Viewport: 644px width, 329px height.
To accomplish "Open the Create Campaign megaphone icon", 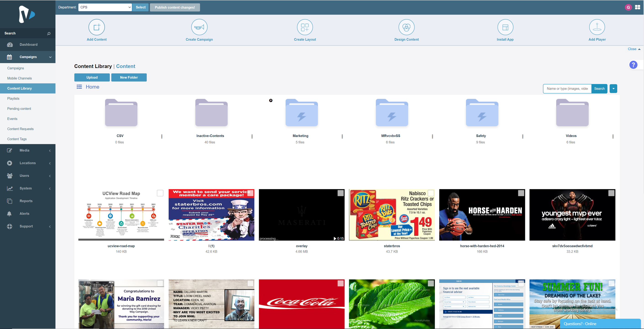I will tap(199, 27).
